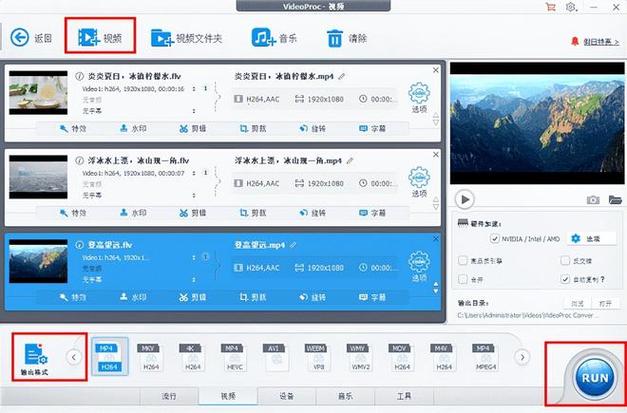Show file info for 炎炎夏日，冰镇柠檬水.flv

click(x=79, y=76)
